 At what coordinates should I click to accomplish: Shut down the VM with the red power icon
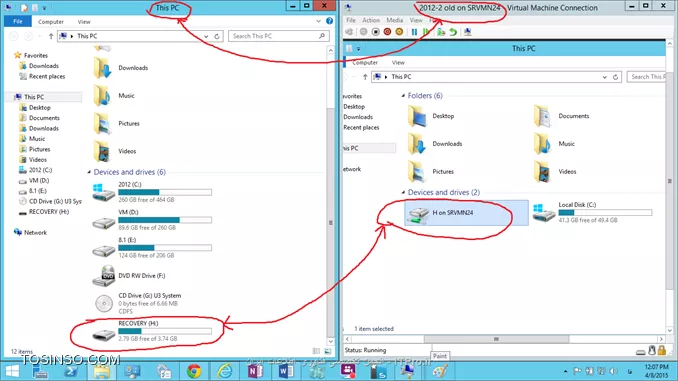pos(387,32)
